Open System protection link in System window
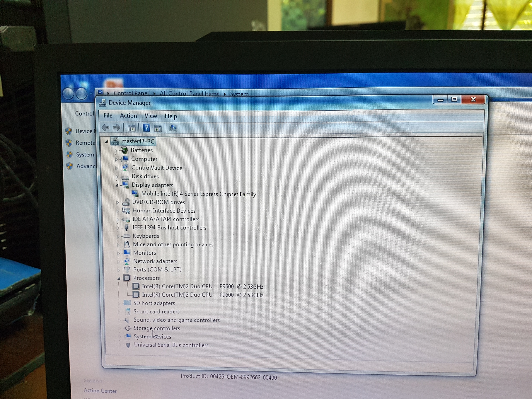 [x=85, y=154]
